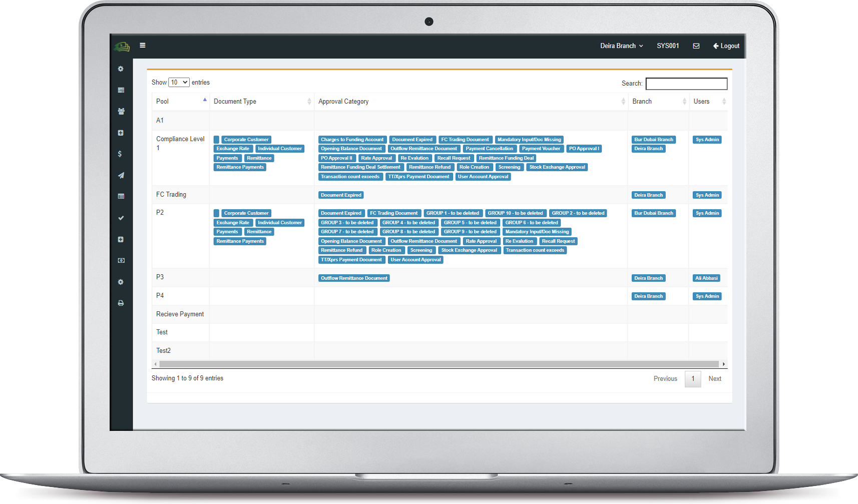The width and height of the screenshot is (858, 504).
Task: Sort table by Document Type column
Action: (262, 101)
